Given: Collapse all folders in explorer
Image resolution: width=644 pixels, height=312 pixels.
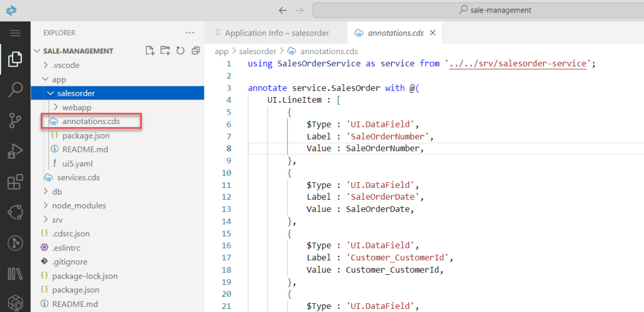Looking at the screenshot, I should coord(195,51).
